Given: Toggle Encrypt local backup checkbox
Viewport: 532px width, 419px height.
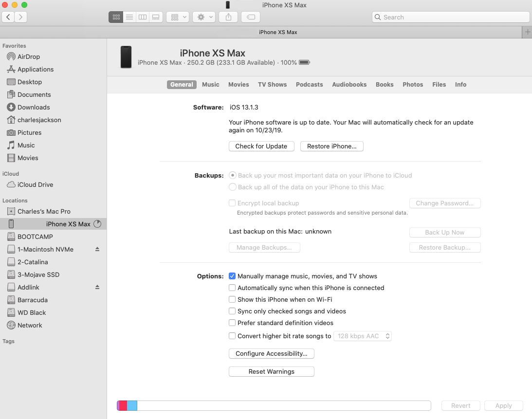Looking at the screenshot, I should [x=232, y=203].
